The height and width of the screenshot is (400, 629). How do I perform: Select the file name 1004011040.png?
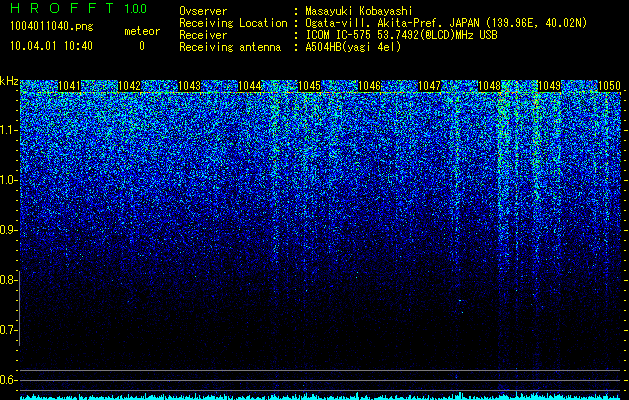[x=52, y=27]
